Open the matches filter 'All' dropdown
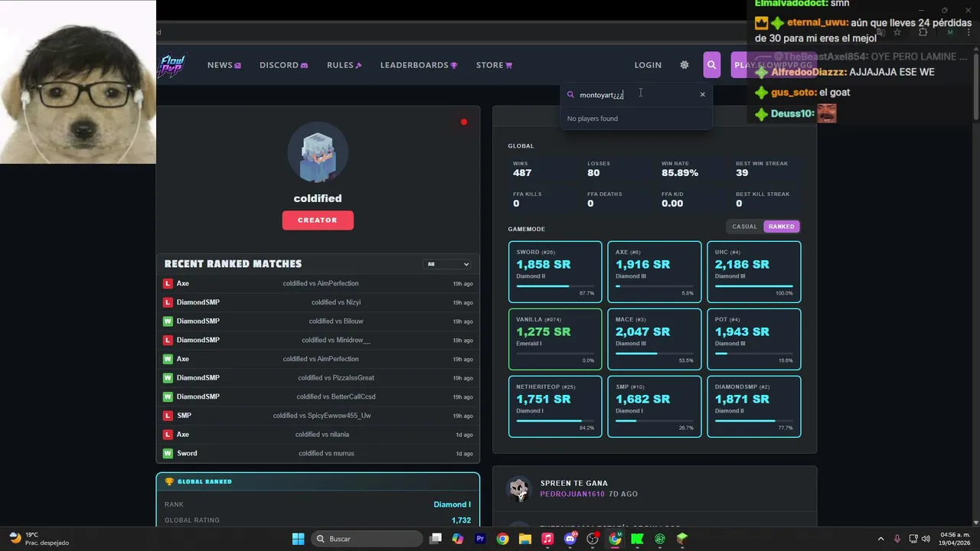 [448, 264]
